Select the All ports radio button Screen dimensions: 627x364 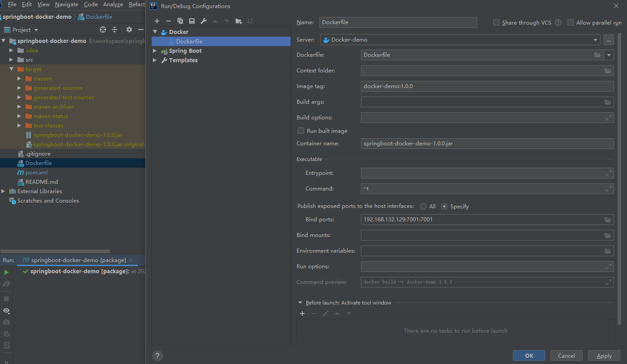click(x=423, y=207)
